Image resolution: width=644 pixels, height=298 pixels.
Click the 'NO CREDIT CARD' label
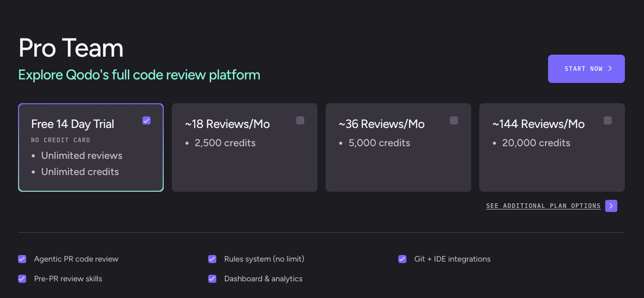tap(61, 140)
